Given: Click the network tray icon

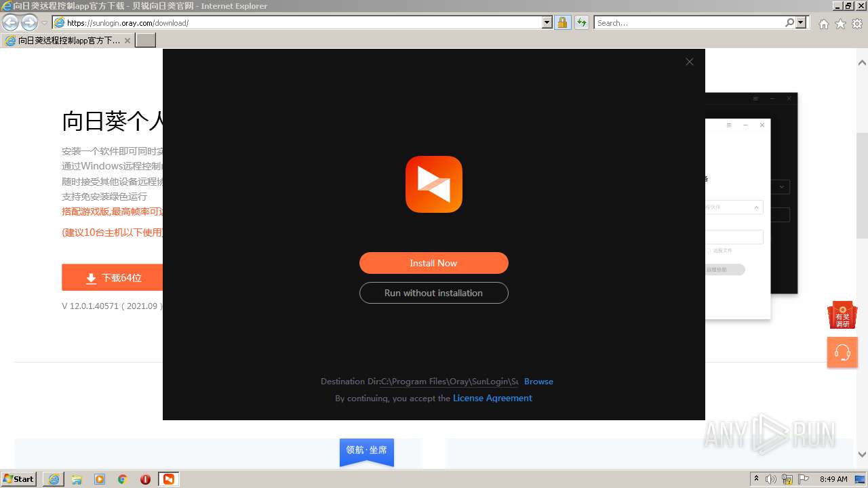Looking at the screenshot, I should coord(787,479).
